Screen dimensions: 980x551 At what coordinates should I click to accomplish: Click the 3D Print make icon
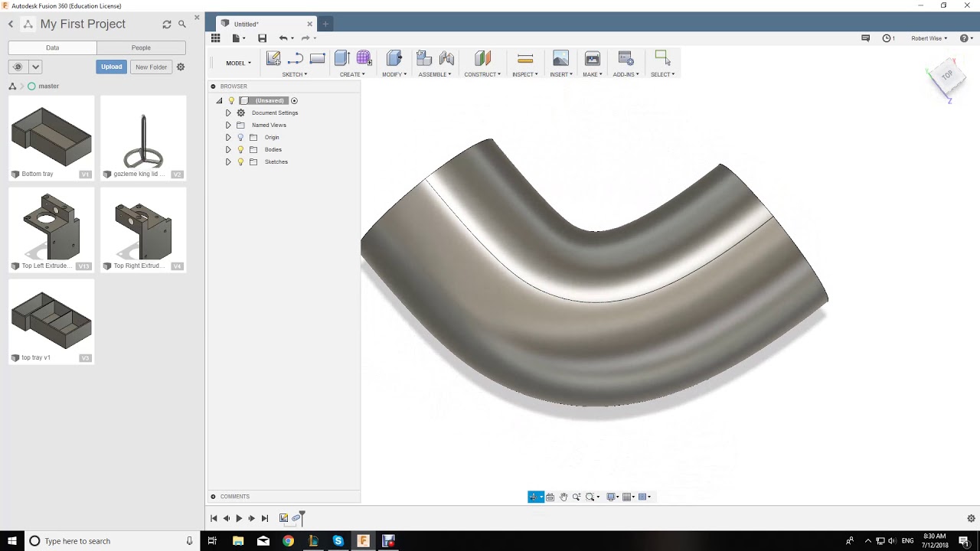(592, 58)
